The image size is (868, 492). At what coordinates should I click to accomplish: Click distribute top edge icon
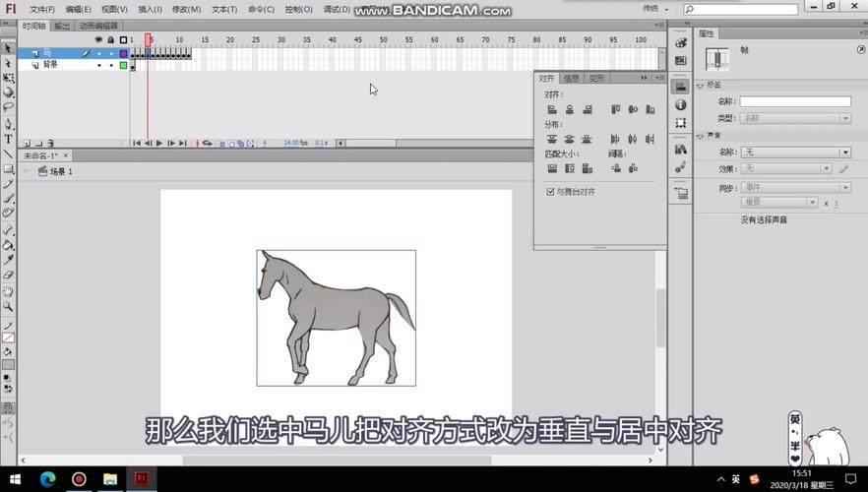click(x=552, y=139)
